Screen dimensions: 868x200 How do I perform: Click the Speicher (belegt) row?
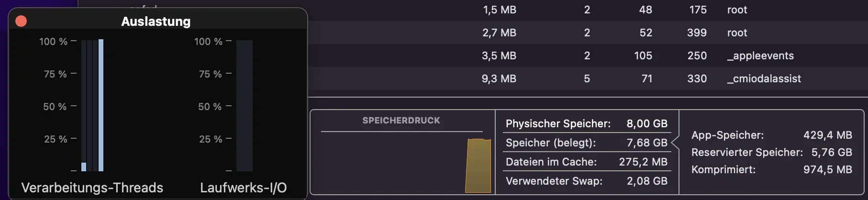(x=586, y=143)
